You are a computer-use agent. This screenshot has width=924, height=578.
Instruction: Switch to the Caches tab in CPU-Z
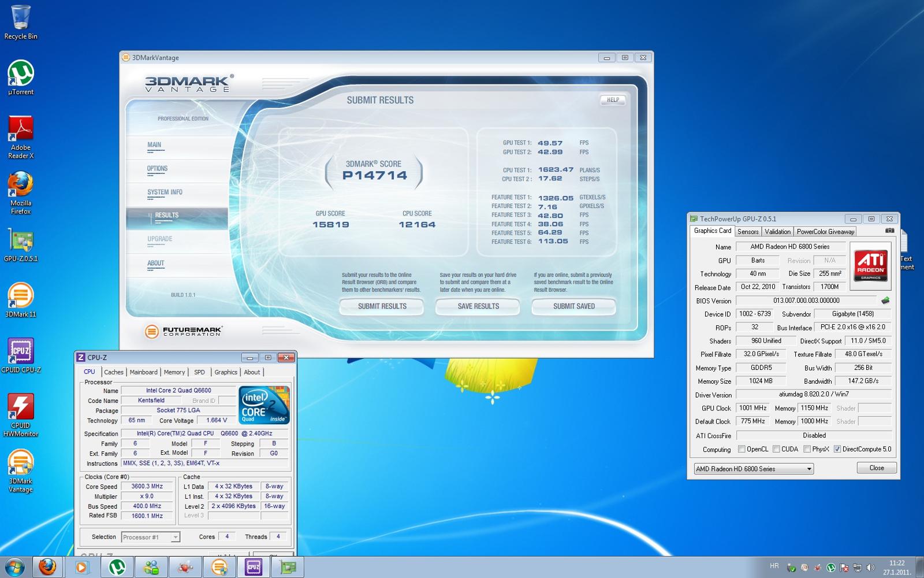pos(114,372)
